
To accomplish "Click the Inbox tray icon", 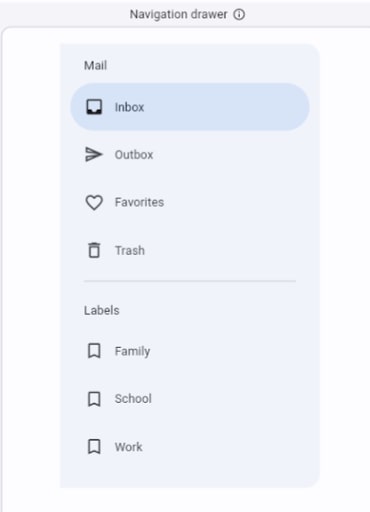I will click(94, 107).
